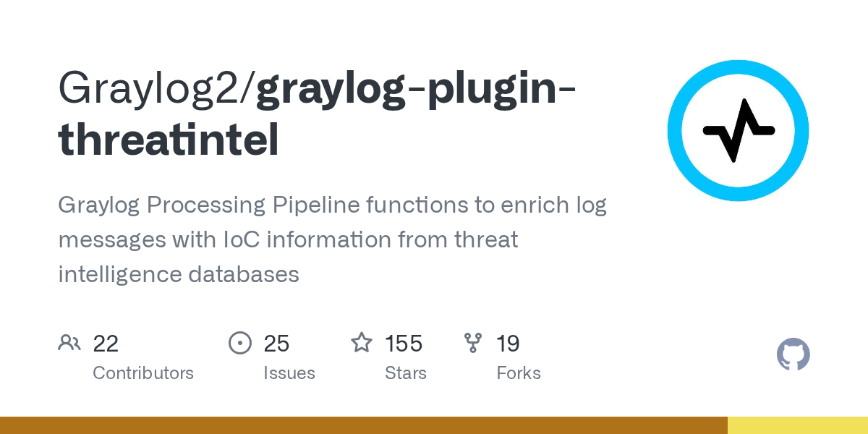Click the repository description paragraph

[x=332, y=239]
